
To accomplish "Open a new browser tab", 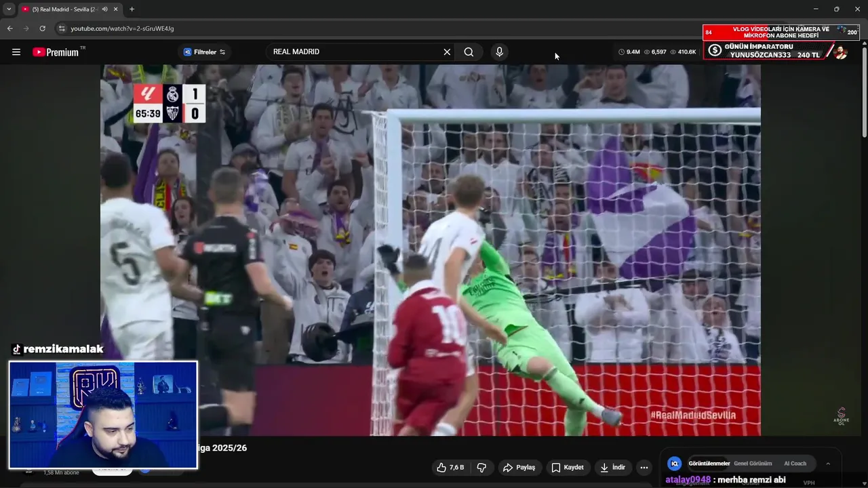I will click(132, 9).
